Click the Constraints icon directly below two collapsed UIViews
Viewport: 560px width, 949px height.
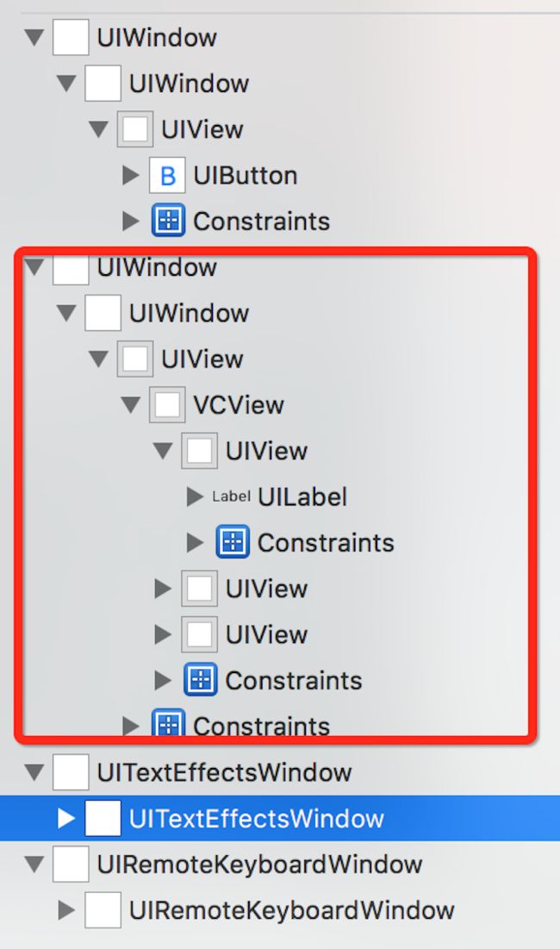point(200,680)
